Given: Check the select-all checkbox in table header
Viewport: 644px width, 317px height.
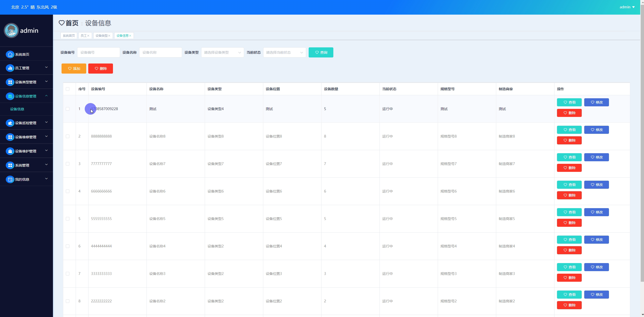Looking at the screenshot, I should pyautogui.click(x=68, y=89).
